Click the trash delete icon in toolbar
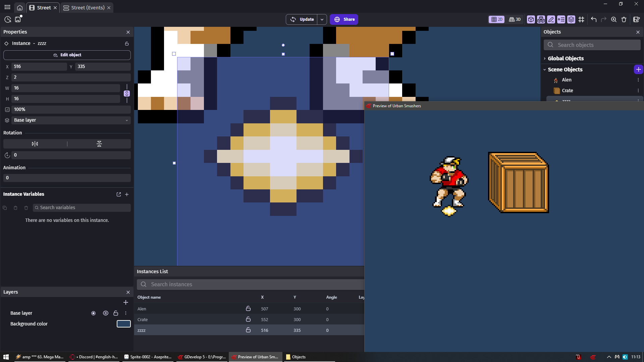644x362 pixels. (624, 19)
